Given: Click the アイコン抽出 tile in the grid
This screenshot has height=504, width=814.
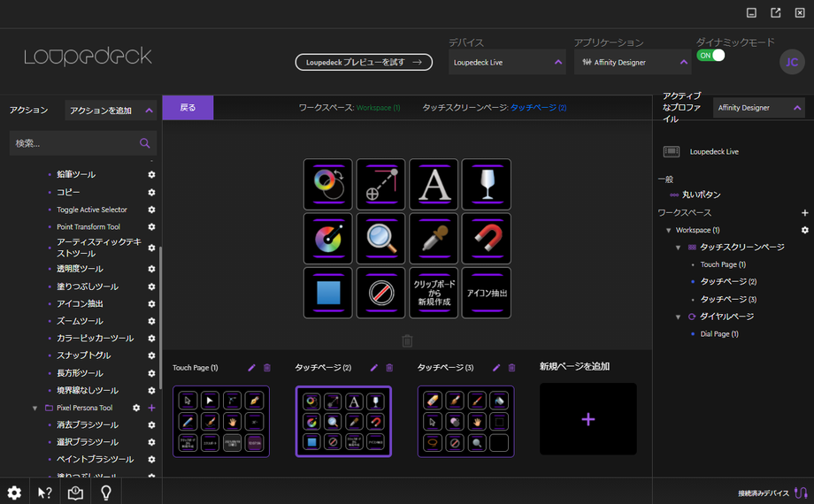Looking at the screenshot, I should point(487,293).
